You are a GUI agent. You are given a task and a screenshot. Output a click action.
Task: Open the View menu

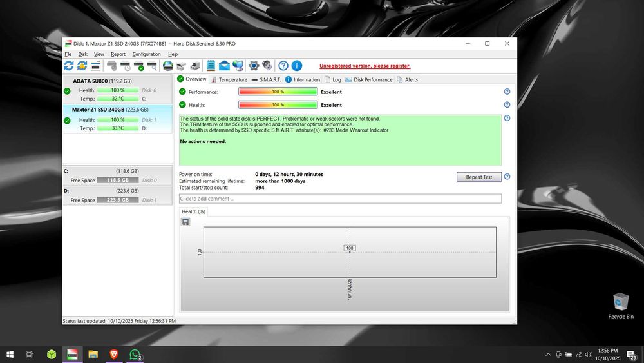(99, 54)
